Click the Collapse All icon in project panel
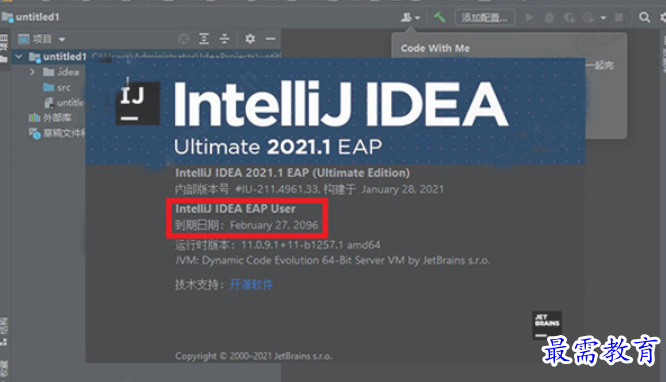This screenshot has width=666, height=382. [224, 39]
